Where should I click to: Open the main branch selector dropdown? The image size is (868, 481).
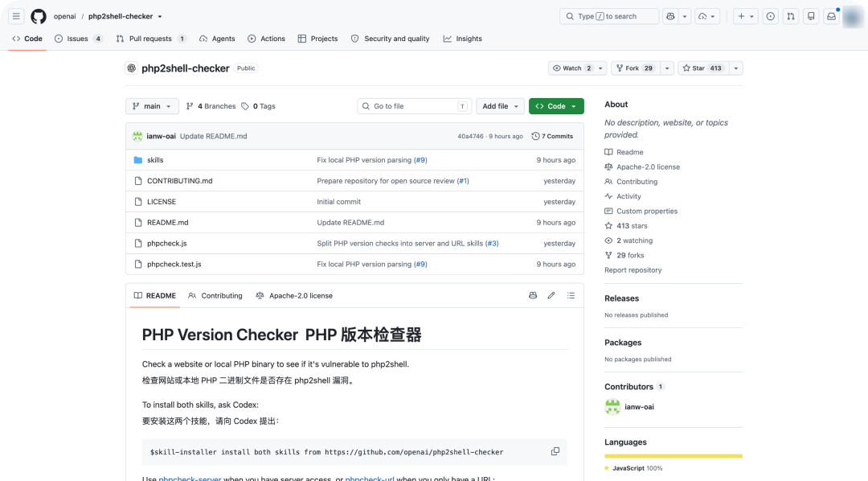(x=152, y=106)
